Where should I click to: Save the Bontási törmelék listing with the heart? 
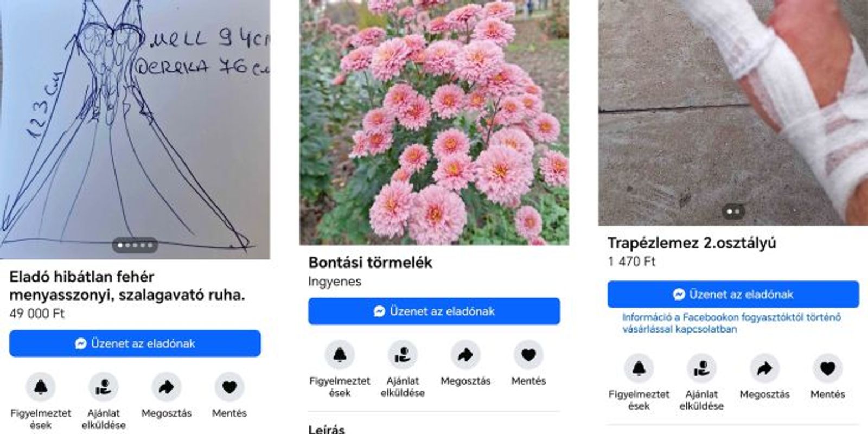pos(528,355)
